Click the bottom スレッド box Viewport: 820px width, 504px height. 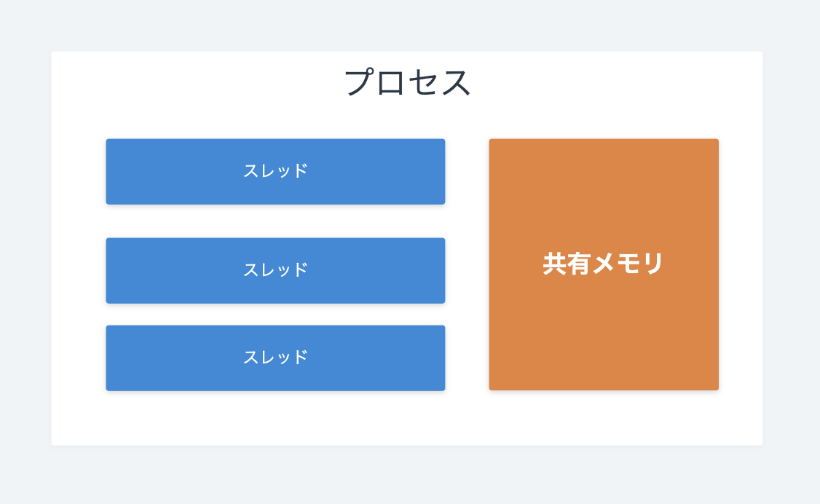(x=275, y=358)
